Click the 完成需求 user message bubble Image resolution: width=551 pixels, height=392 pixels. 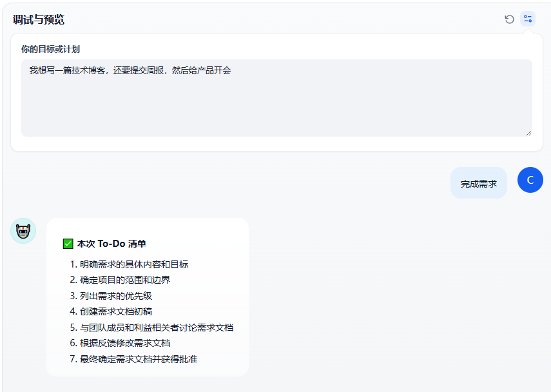(x=479, y=183)
